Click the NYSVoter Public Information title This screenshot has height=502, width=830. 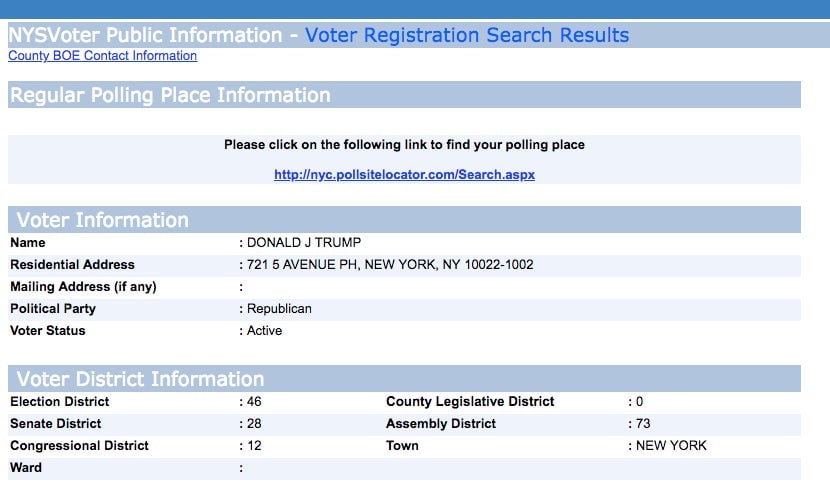(x=146, y=35)
